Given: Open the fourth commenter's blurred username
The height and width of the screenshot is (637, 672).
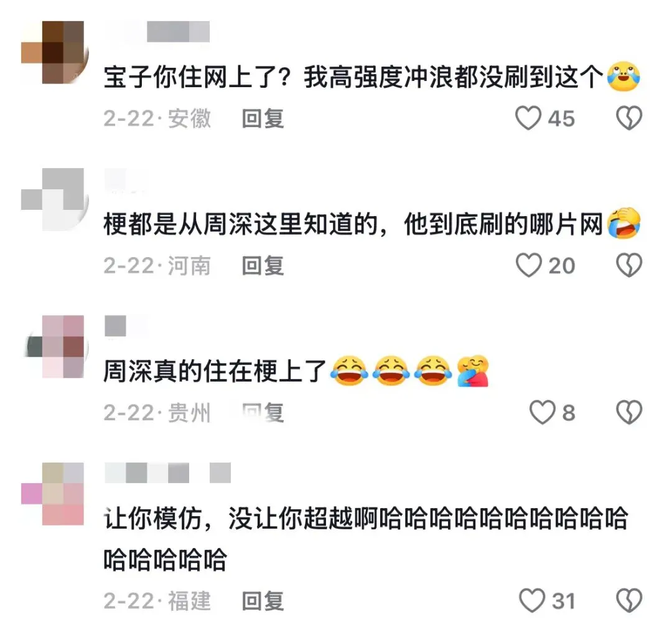Looking at the screenshot, I should tap(168, 473).
